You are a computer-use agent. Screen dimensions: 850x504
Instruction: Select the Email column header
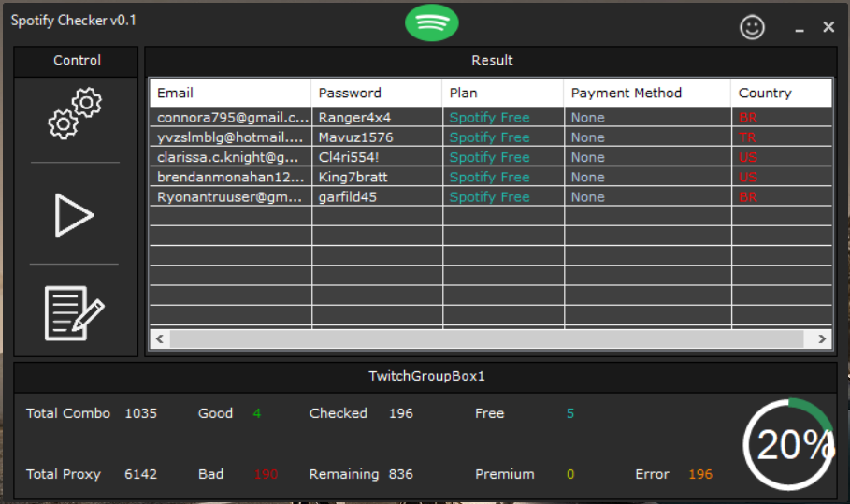[x=230, y=93]
